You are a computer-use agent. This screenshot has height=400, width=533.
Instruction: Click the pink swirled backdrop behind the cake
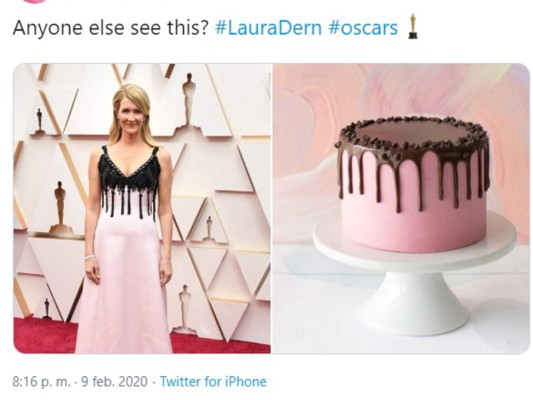click(x=401, y=92)
